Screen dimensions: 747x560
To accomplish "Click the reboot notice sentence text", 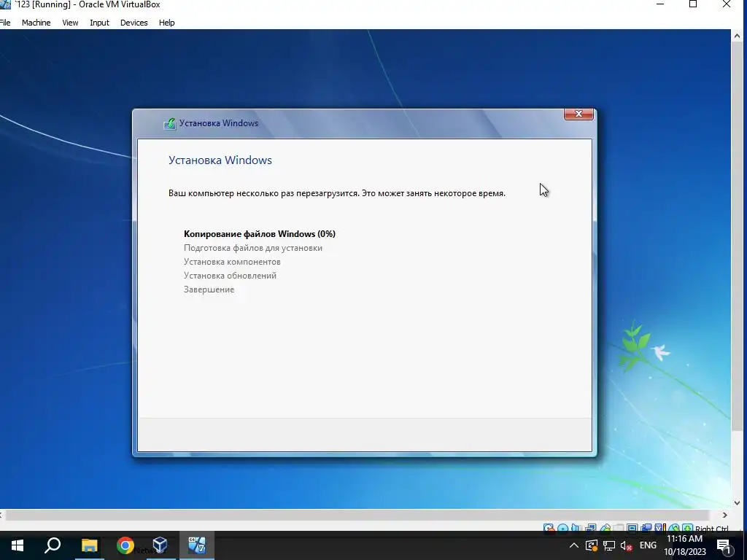I will point(337,193).
